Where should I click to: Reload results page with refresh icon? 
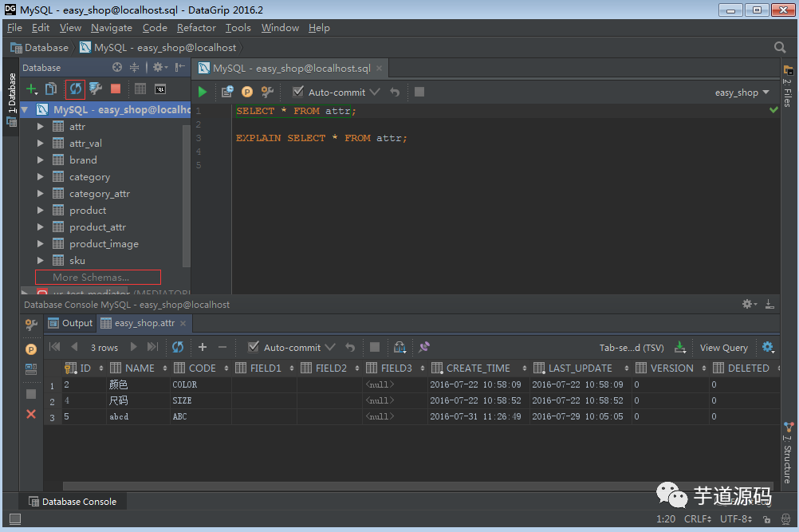click(177, 347)
